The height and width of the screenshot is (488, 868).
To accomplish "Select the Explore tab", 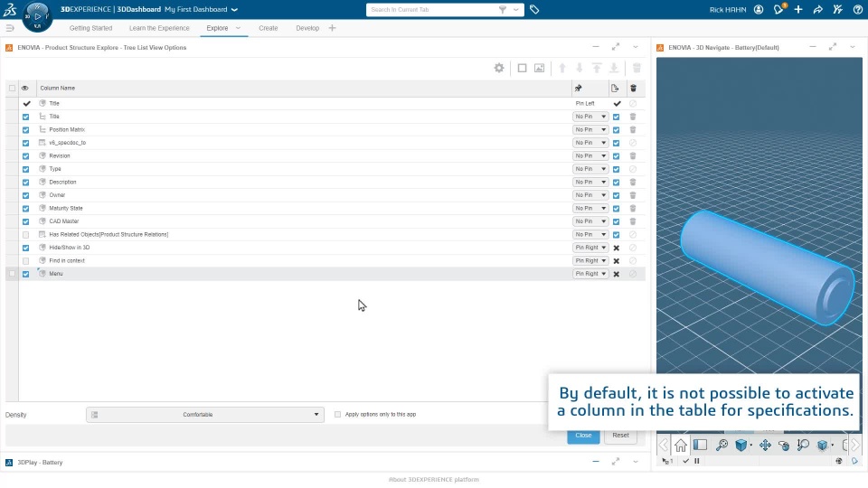I will pyautogui.click(x=217, y=28).
